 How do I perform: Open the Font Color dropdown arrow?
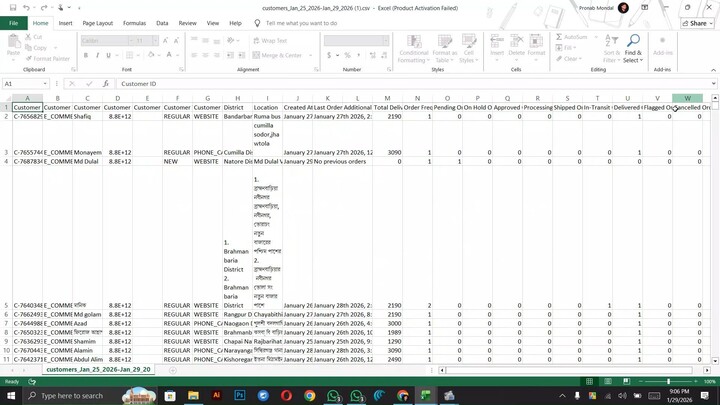(177, 55)
